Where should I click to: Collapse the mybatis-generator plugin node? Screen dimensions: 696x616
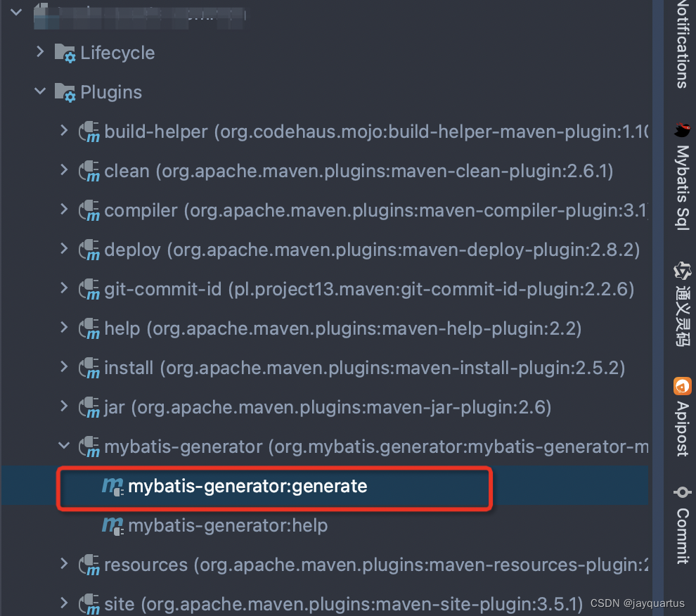click(65, 445)
